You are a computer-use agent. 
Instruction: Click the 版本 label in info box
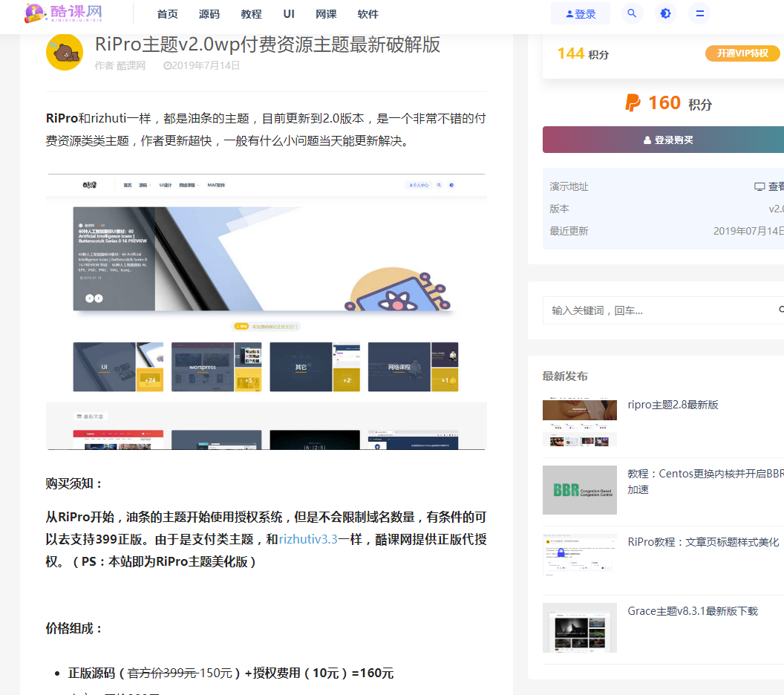tap(559, 209)
